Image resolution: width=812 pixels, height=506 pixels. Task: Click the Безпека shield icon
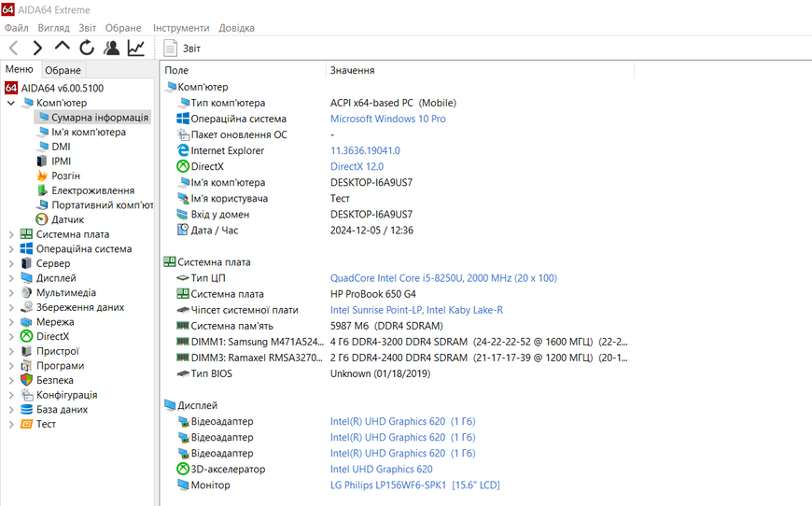[26, 380]
